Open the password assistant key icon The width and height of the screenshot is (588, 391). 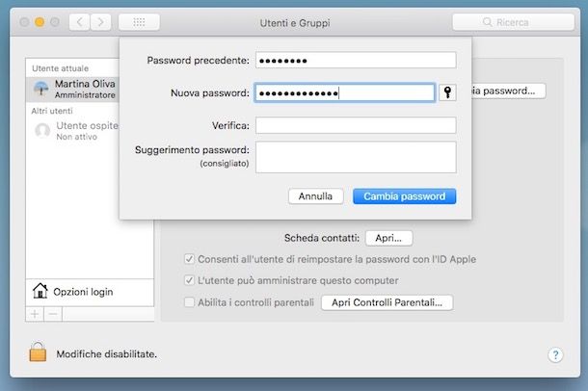pos(447,92)
